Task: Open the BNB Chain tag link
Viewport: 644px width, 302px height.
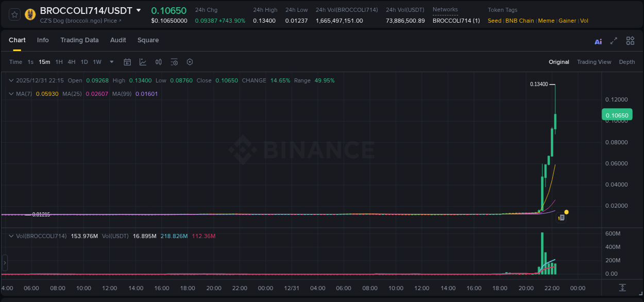Action: [x=520, y=21]
